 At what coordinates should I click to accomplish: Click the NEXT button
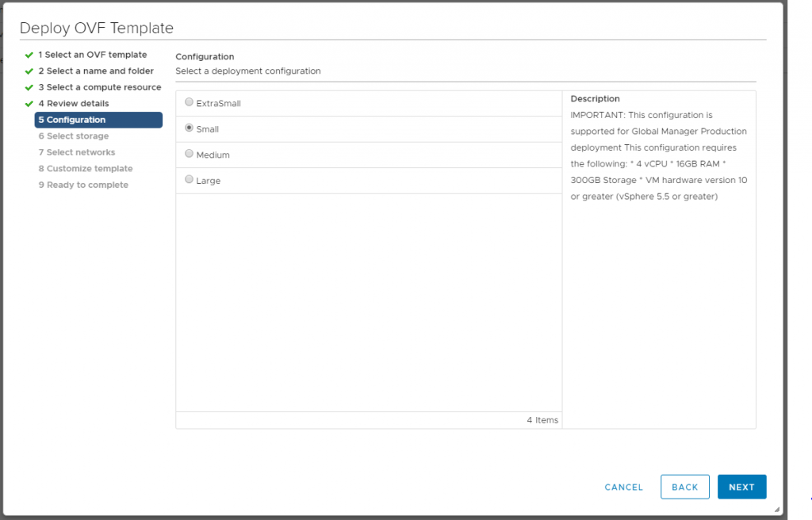pos(741,487)
